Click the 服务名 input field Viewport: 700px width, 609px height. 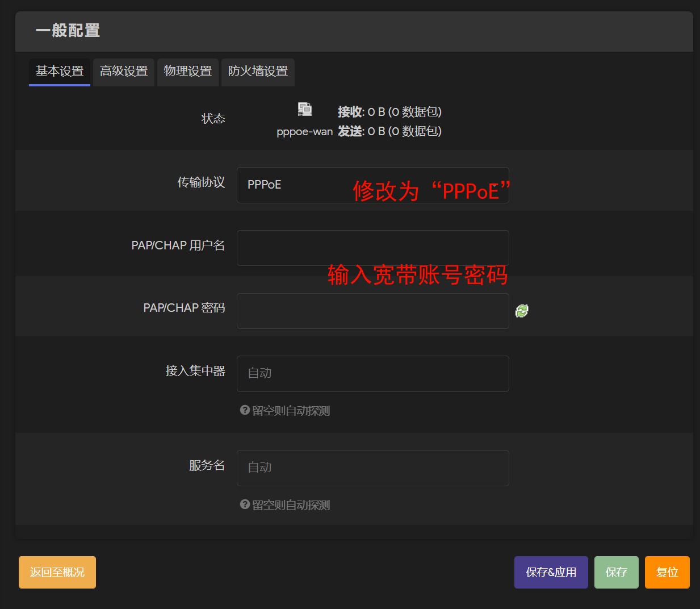point(372,468)
